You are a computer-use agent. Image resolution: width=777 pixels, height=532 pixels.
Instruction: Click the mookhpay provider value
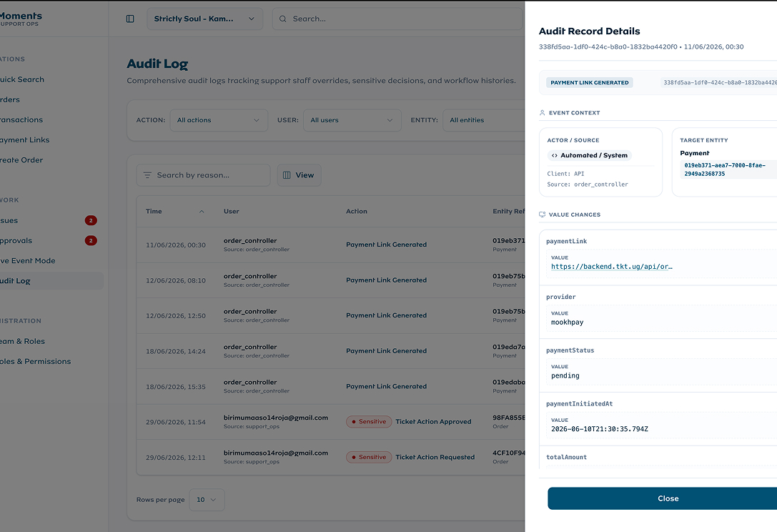(x=568, y=322)
